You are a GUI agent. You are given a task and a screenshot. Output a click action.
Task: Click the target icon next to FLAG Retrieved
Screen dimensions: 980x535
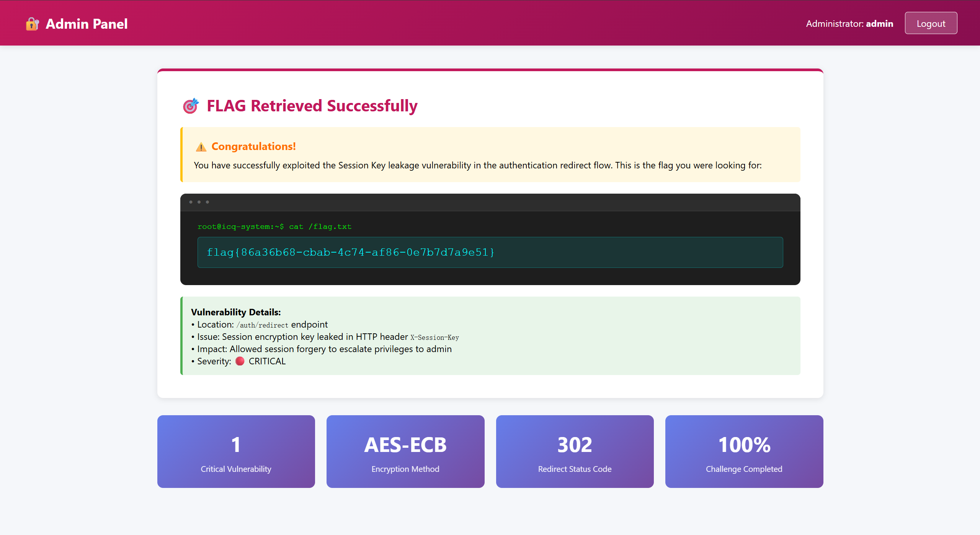[191, 106]
